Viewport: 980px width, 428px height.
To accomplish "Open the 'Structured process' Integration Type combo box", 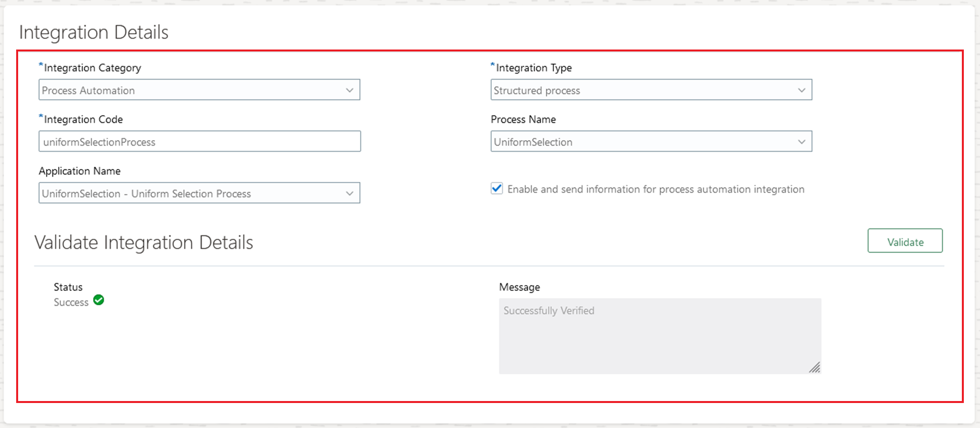I will point(642,90).
